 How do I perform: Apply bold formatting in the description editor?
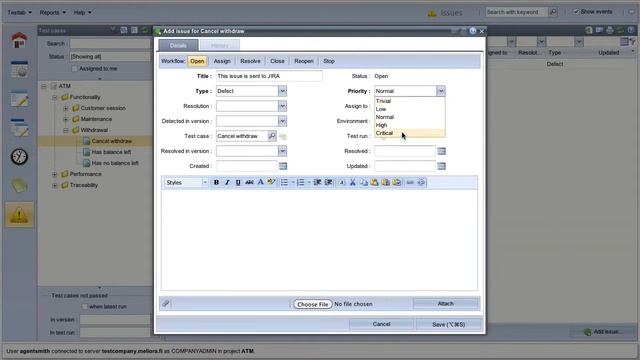[x=216, y=182]
